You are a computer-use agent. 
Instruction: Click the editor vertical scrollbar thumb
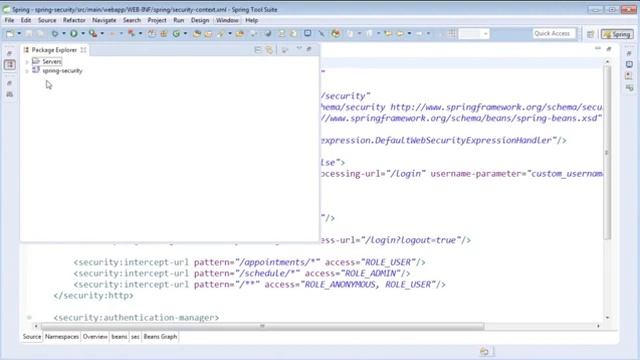[x=607, y=153]
